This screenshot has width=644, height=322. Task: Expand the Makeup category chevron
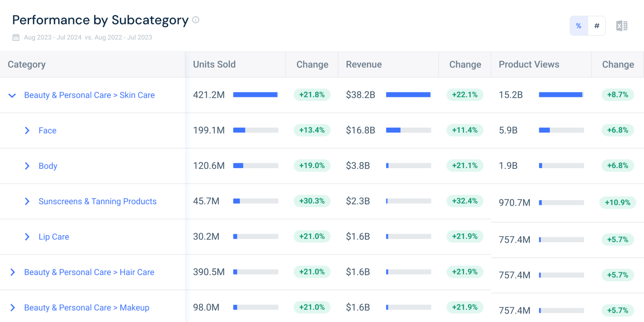click(13, 308)
